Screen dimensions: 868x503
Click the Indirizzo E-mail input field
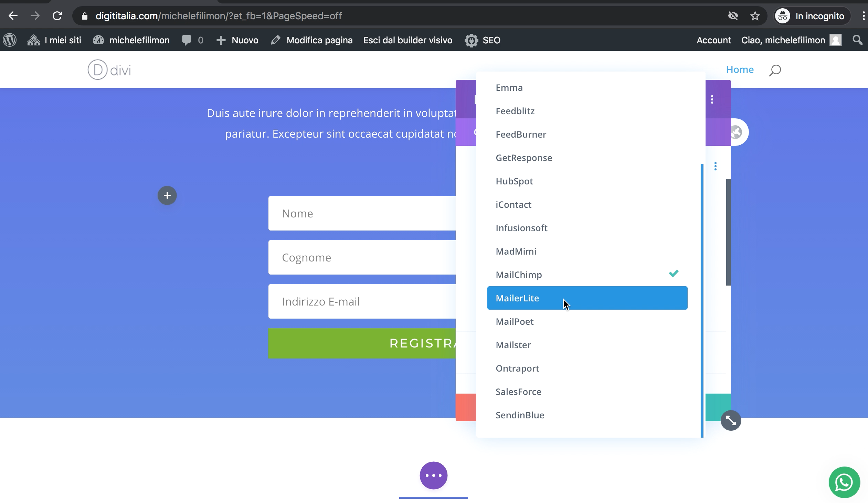pyautogui.click(x=362, y=302)
